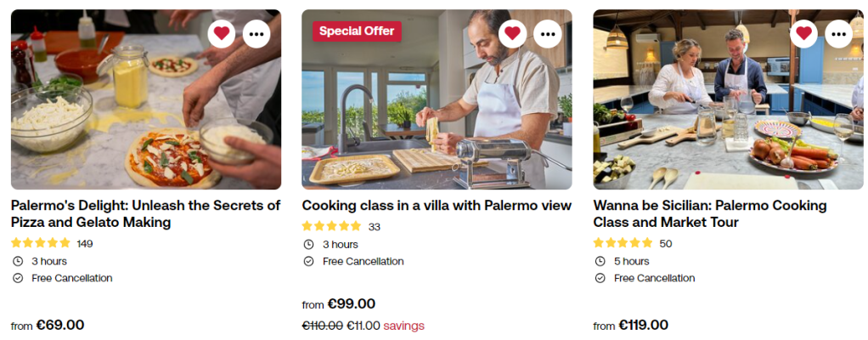This screenshot has width=868, height=340.
Task: Click the €99.00 discounted price
Action: pyautogui.click(x=352, y=304)
